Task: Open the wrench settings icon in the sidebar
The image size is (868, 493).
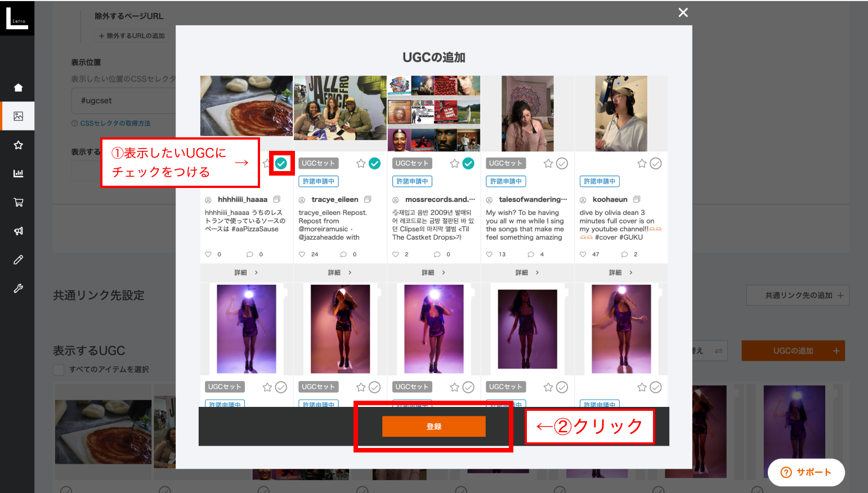Action: click(18, 288)
